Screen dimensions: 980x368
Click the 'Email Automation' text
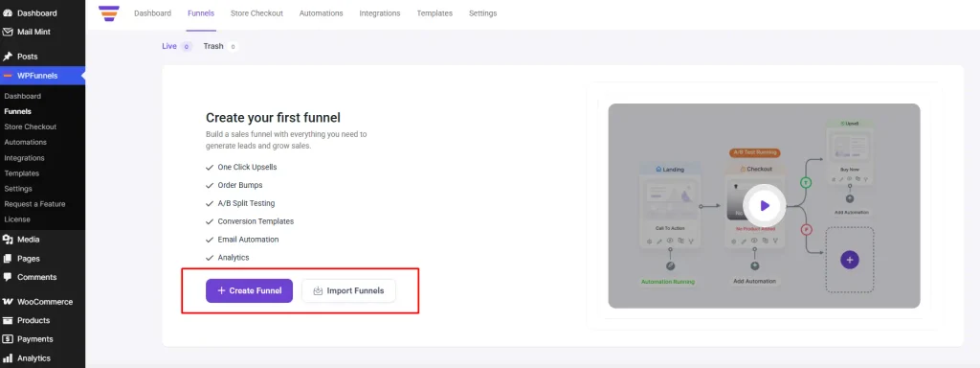tap(248, 239)
